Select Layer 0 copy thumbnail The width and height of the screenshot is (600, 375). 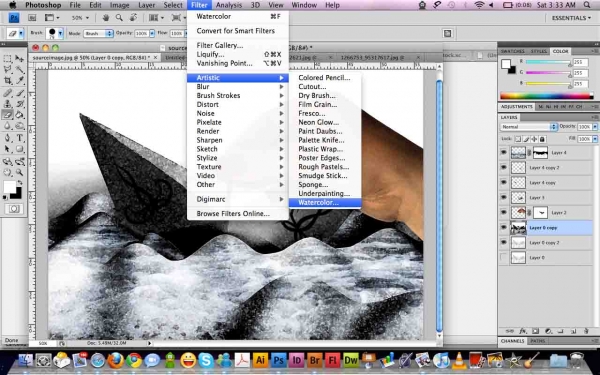[518, 228]
